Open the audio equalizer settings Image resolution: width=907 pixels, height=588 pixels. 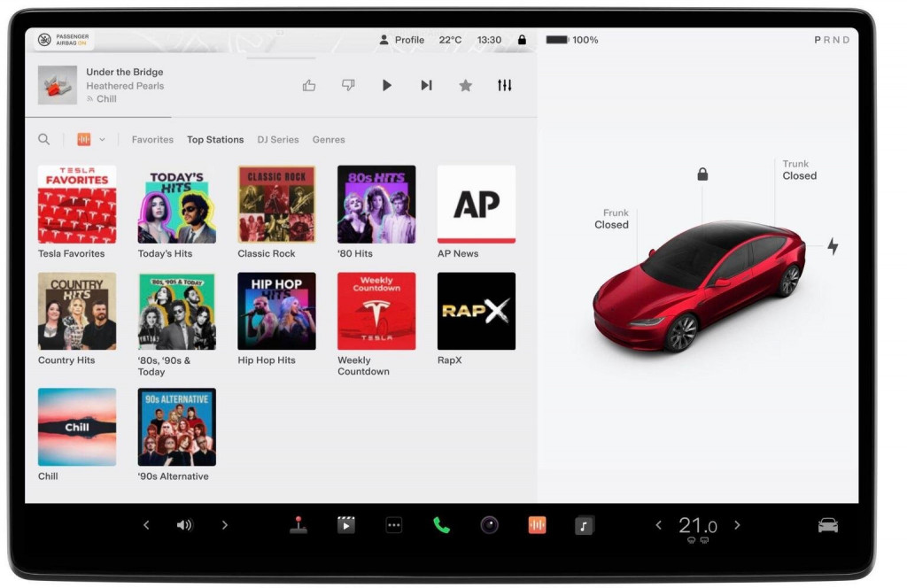504,85
